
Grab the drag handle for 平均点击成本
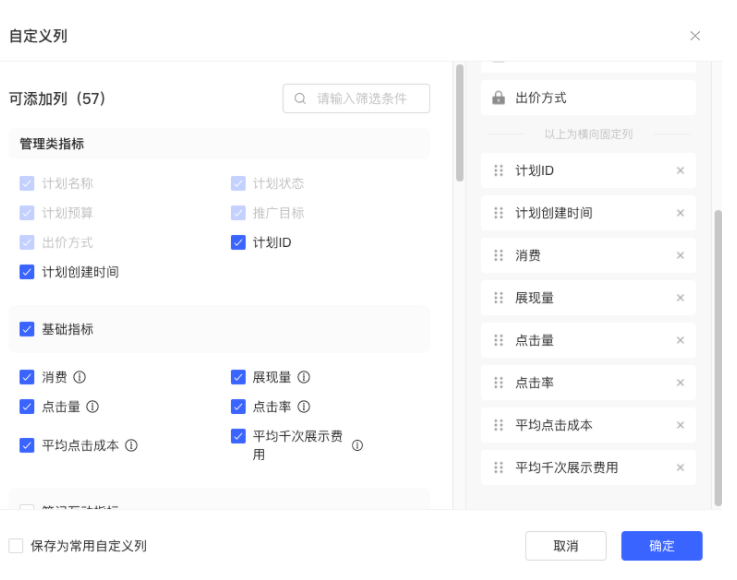pyautogui.click(x=498, y=425)
